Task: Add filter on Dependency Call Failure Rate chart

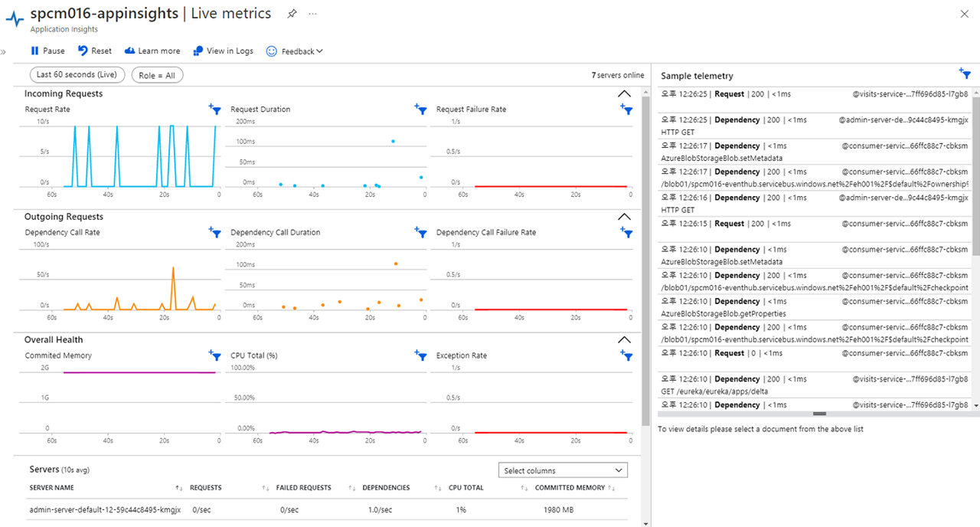Action: tap(626, 232)
